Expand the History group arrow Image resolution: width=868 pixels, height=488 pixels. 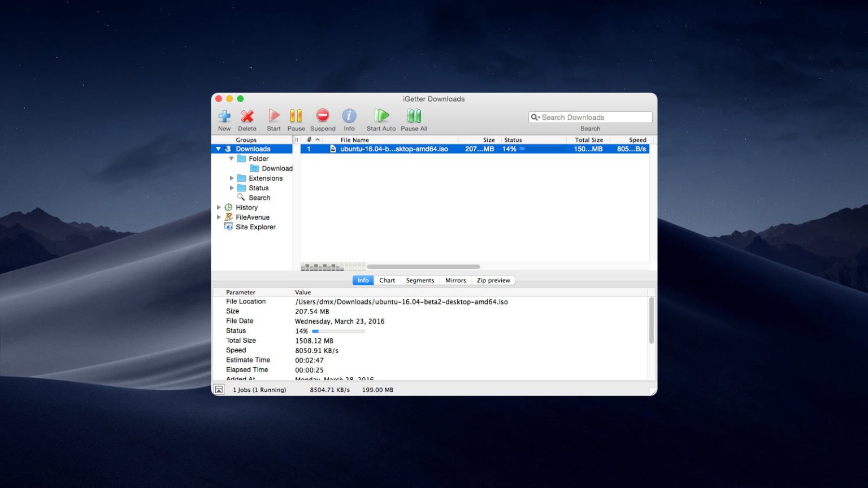(x=219, y=207)
